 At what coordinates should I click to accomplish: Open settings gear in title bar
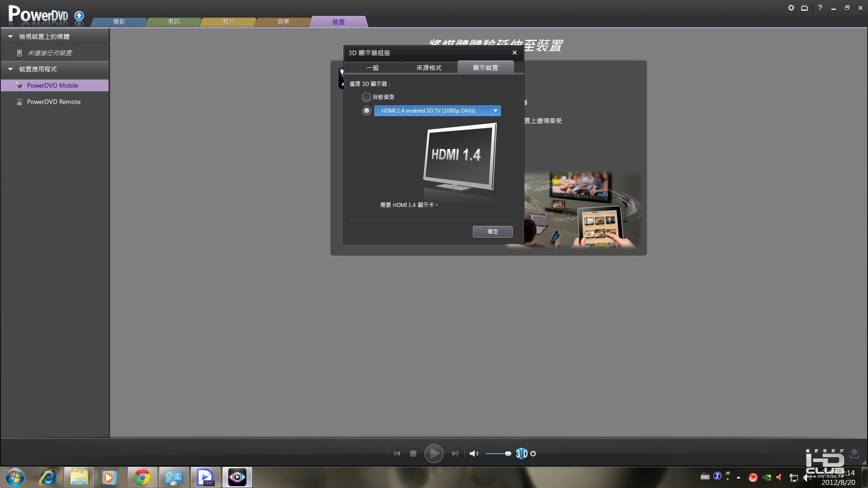(791, 8)
